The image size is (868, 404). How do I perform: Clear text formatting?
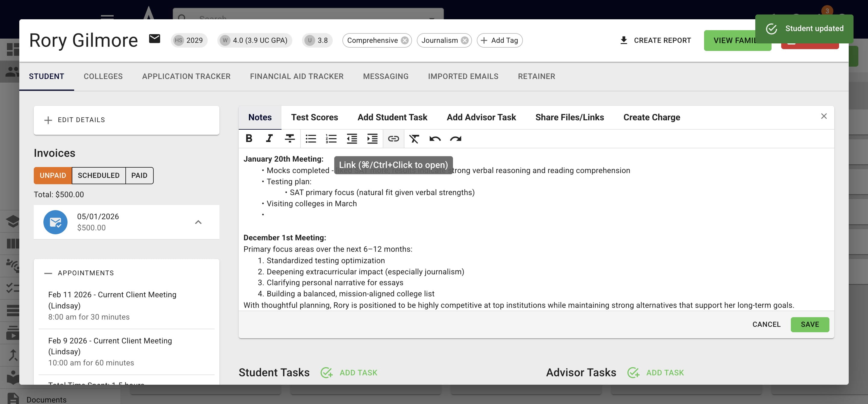pos(414,138)
